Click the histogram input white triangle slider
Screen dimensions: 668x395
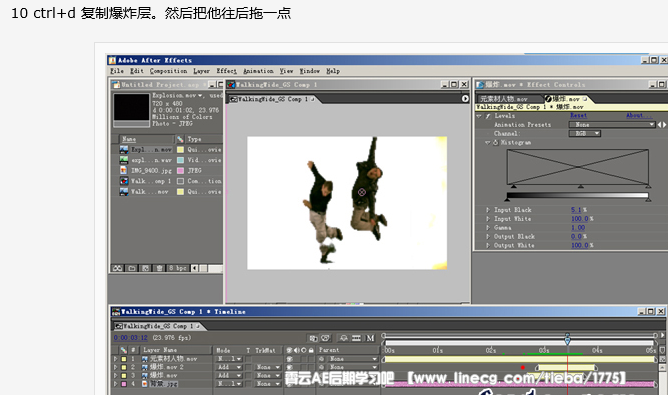(x=648, y=186)
